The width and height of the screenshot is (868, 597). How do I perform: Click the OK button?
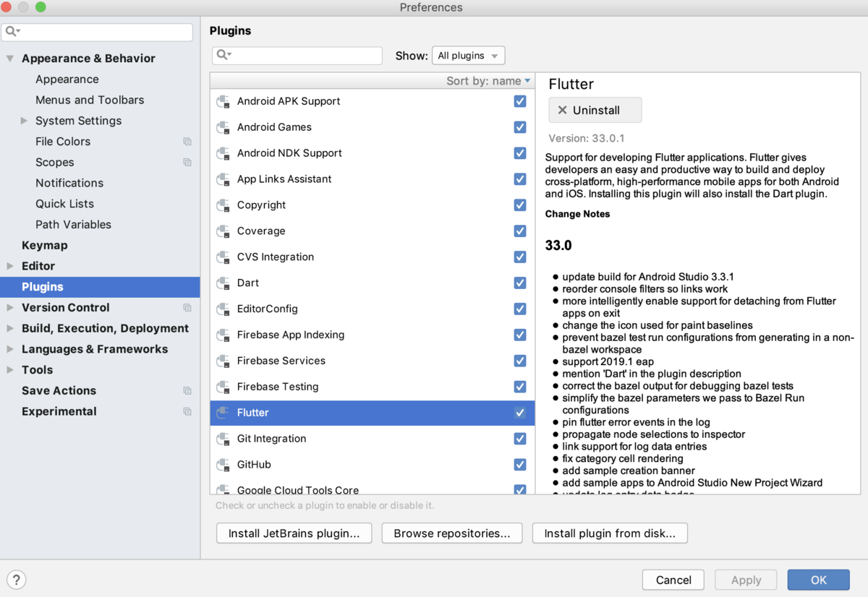[818, 580]
